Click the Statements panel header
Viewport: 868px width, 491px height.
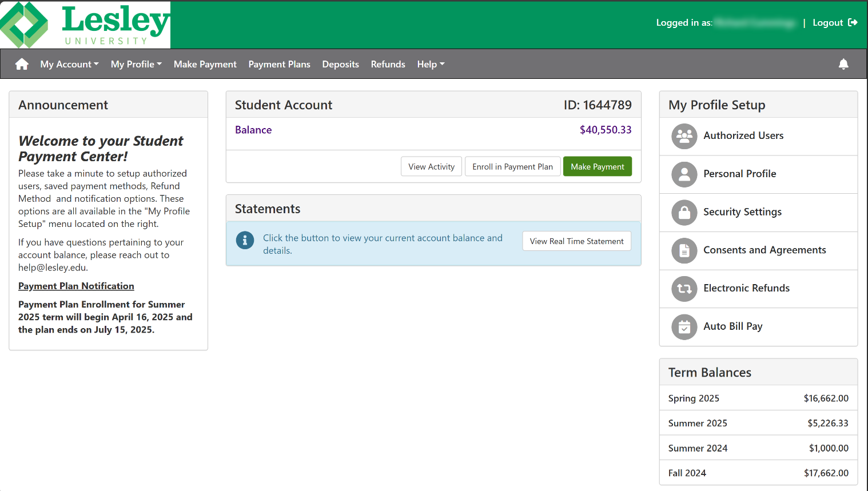click(x=433, y=209)
